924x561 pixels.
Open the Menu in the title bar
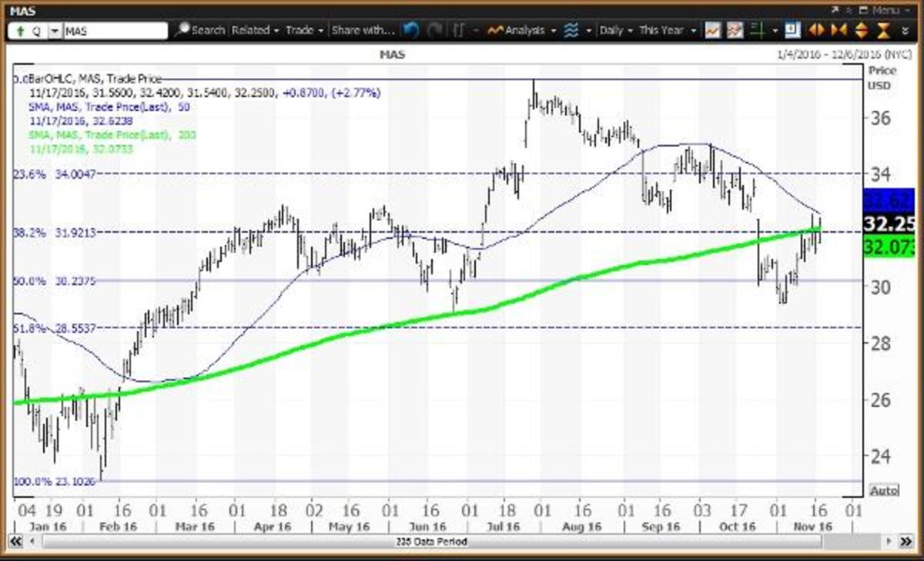coord(890,9)
